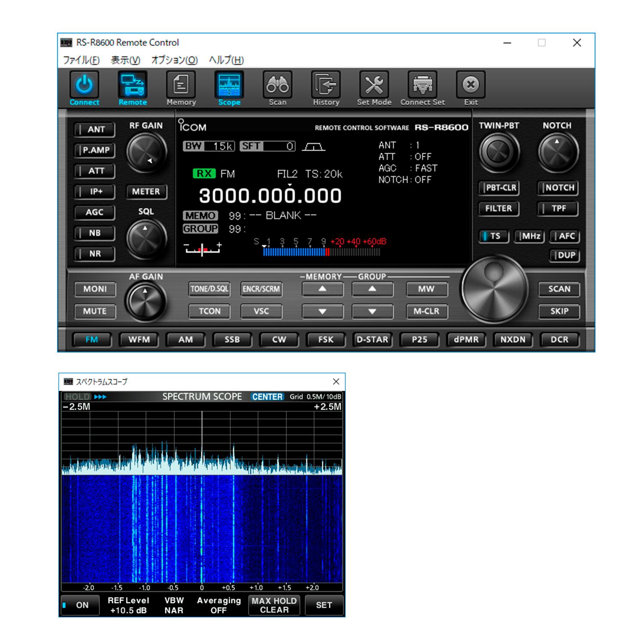Select FSK mode
This screenshot has height=644, width=644.
click(326, 340)
